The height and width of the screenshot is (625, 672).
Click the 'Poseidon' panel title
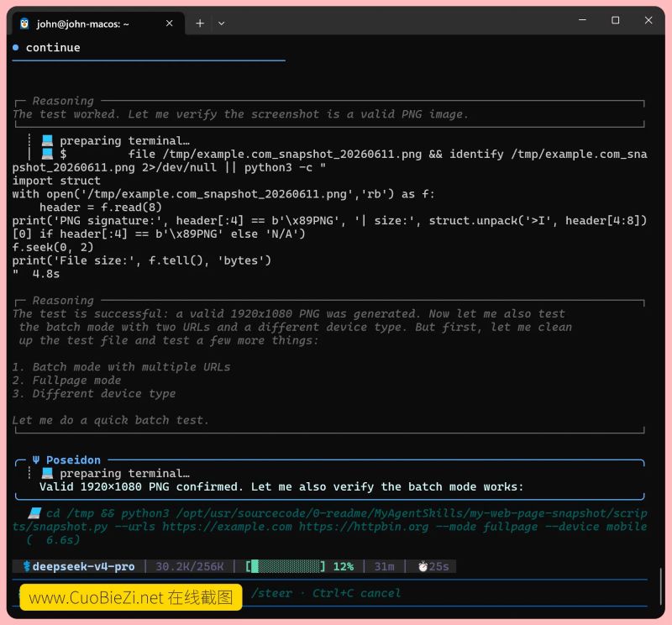[x=73, y=460]
